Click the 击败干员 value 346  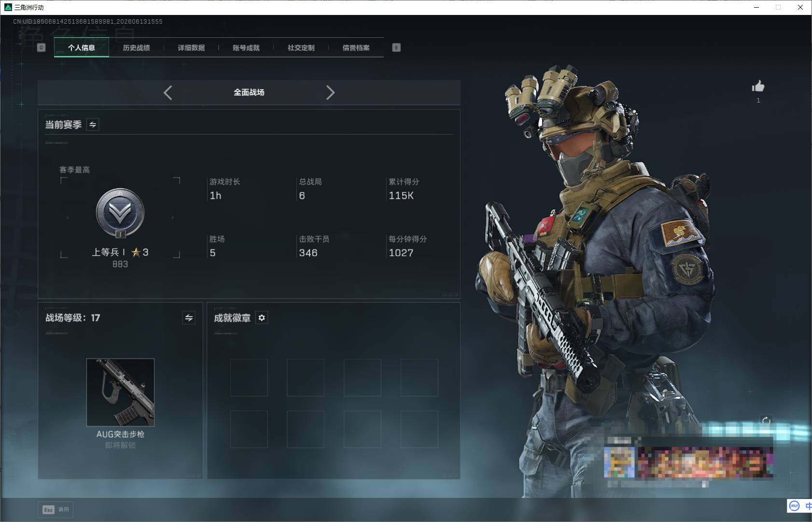click(x=308, y=253)
